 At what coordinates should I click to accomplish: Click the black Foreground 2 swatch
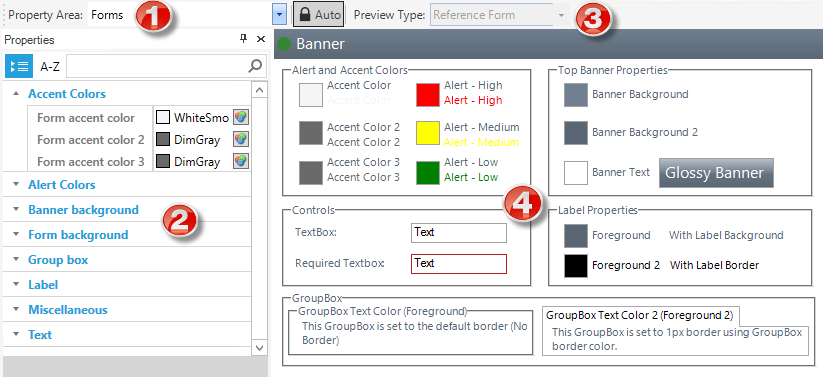pos(576,266)
